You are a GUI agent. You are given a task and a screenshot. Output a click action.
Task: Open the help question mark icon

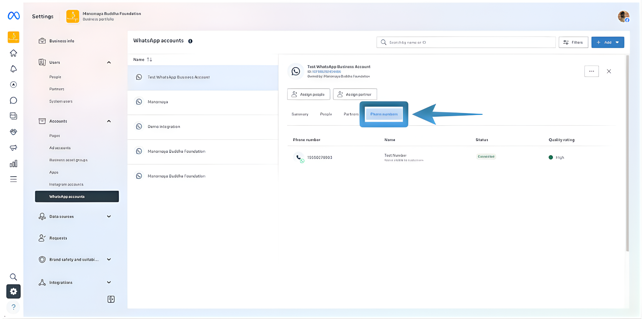[x=13, y=307]
